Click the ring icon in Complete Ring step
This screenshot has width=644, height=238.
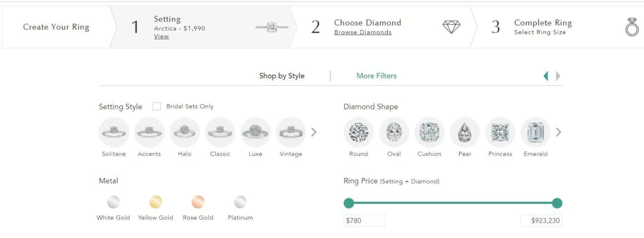click(631, 27)
